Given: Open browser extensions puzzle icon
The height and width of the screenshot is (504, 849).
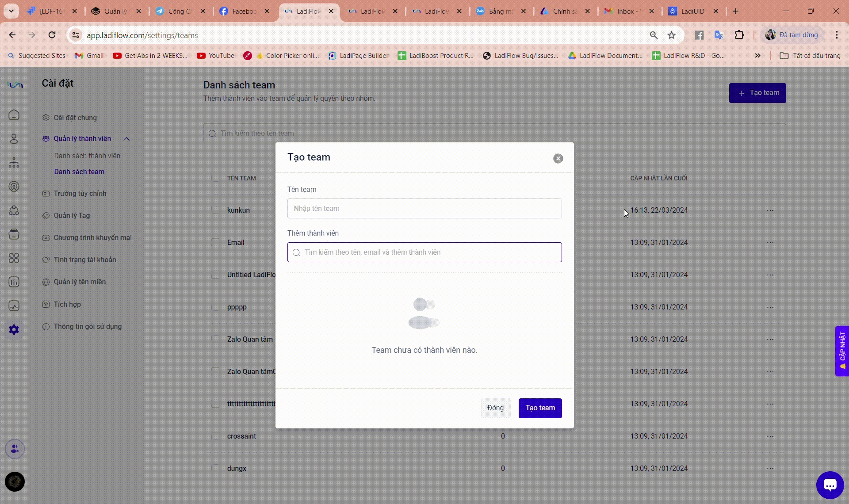Looking at the screenshot, I should pyautogui.click(x=739, y=35).
